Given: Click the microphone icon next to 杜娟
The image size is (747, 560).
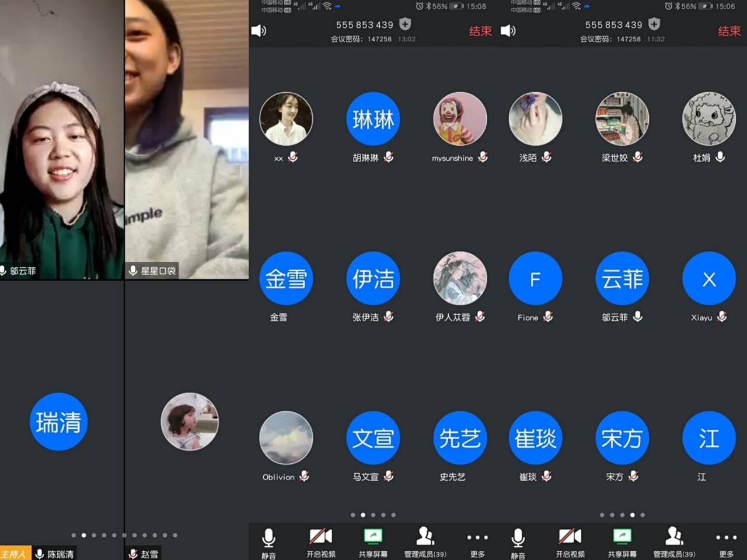Looking at the screenshot, I should point(721,157).
